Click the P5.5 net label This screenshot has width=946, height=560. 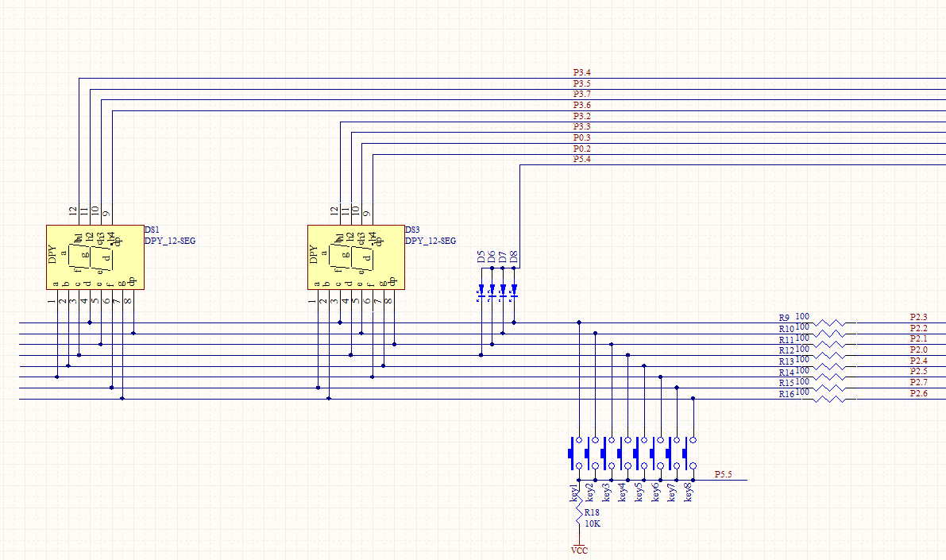pos(724,474)
